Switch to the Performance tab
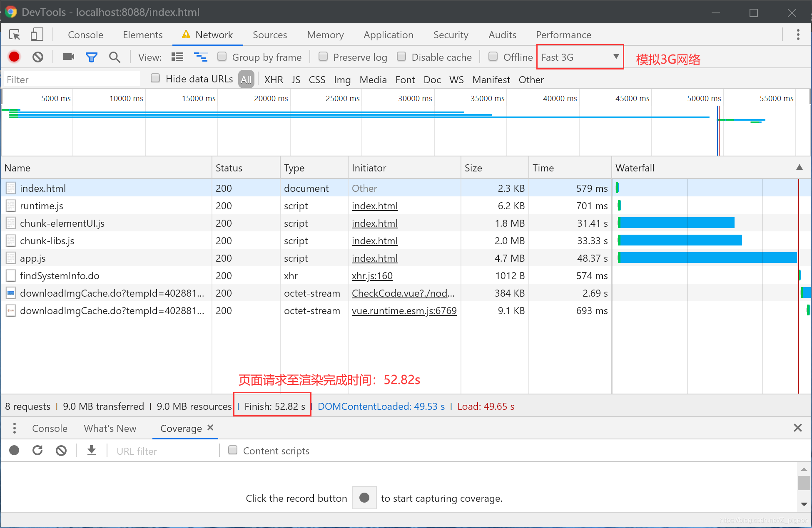 coord(563,35)
